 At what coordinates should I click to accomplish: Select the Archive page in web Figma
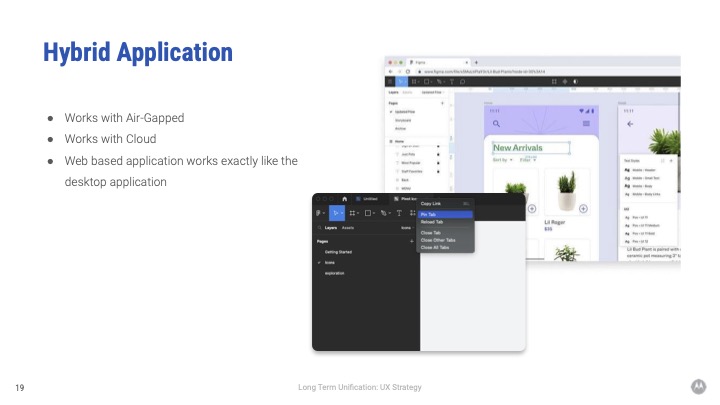click(400, 129)
